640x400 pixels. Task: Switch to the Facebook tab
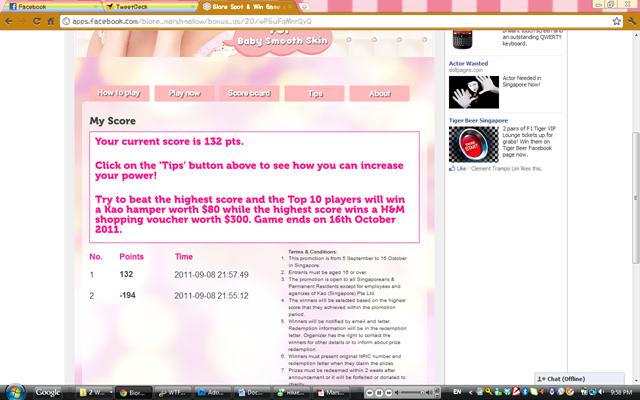tap(52, 7)
